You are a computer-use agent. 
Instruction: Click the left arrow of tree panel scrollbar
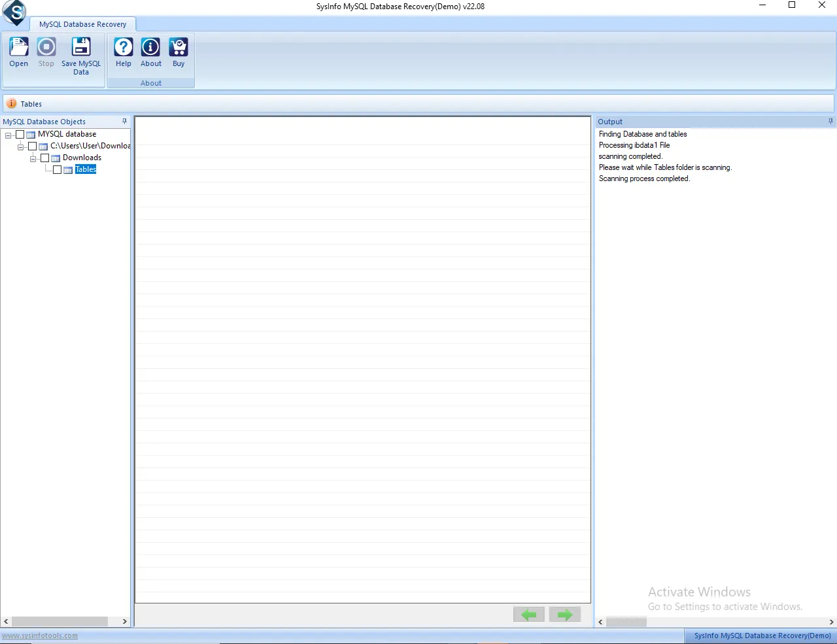coord(6,622)
